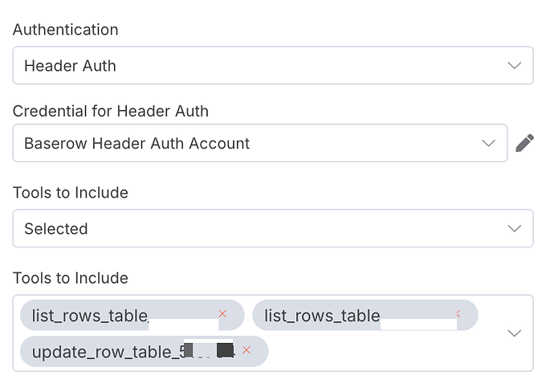554x392 pixels.
Task: Click the Authentication label
Action: point(65,30)
